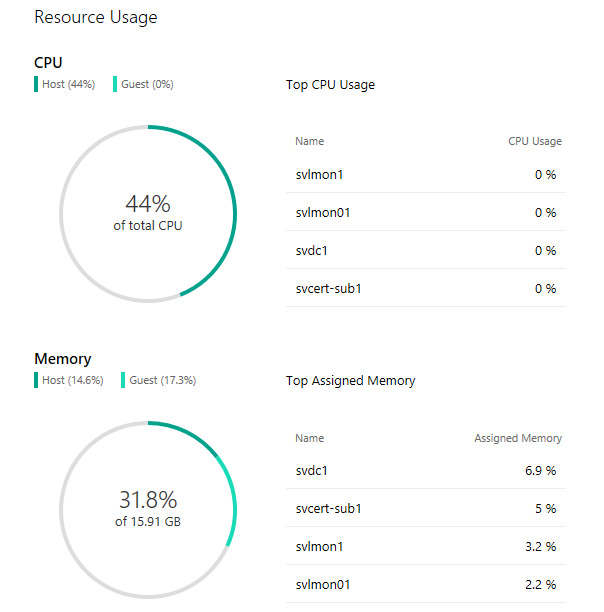Screen dimensions: 604x612
Task: Select svcert-sub1 in Top Assigned Memory table
Action: (x=426, y=508)
